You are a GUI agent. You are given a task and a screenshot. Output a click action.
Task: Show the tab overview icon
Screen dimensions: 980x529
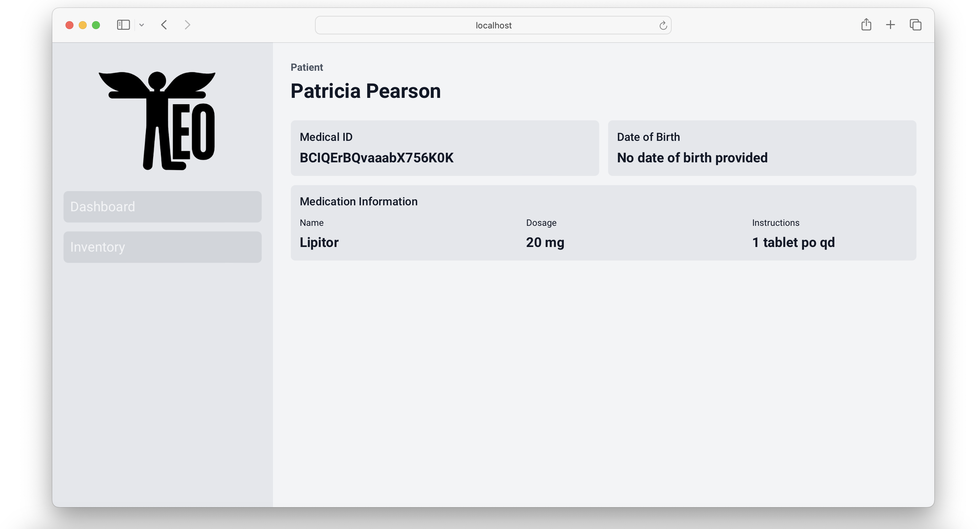pos(915,25)
